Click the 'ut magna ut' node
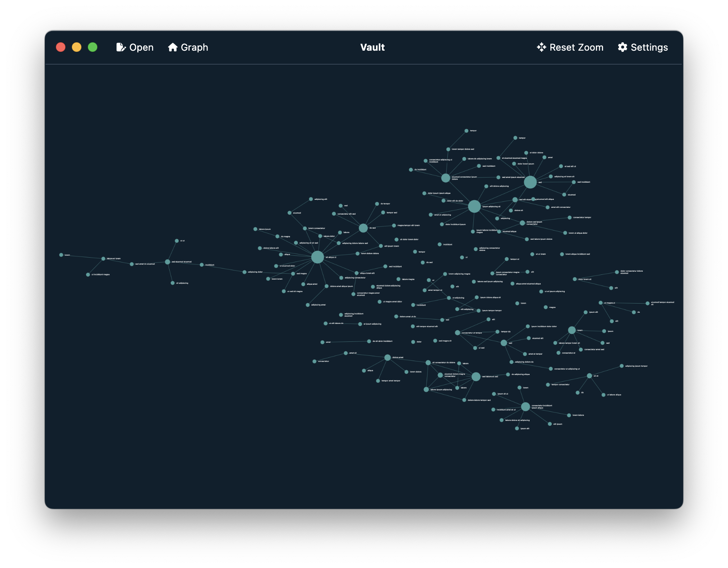This screenshot has height=568, width=728. [601, 303]
